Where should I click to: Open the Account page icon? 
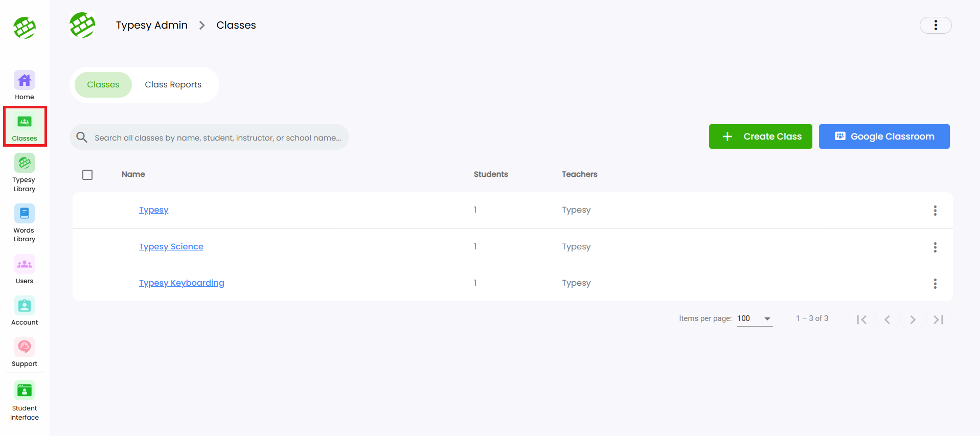click(x=25, y=306)
